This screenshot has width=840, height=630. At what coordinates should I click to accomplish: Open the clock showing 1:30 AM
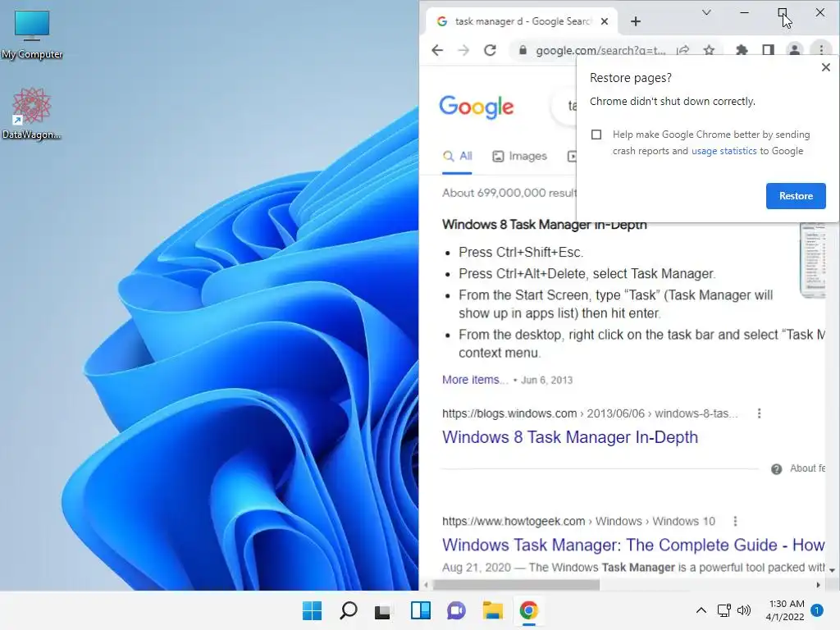point(786,610)
